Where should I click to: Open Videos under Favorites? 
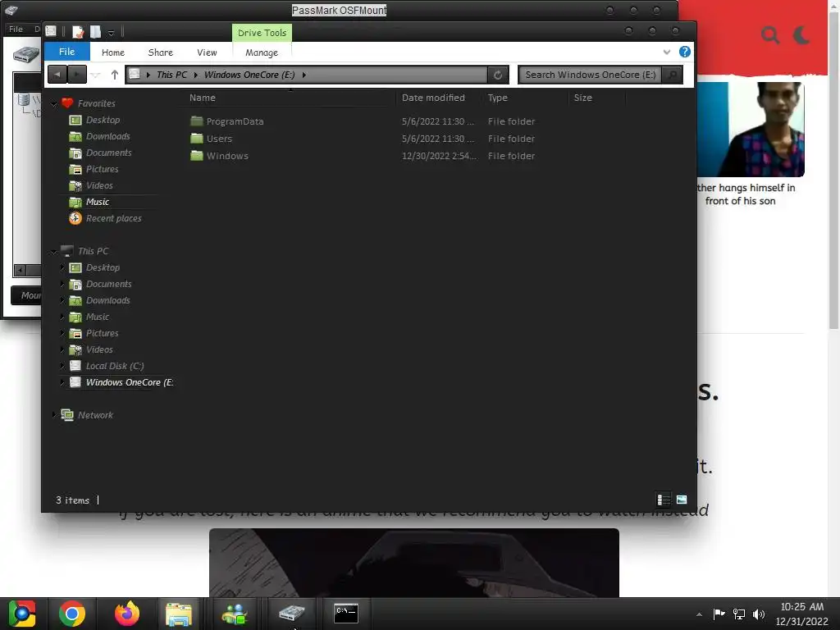(99, 185)
